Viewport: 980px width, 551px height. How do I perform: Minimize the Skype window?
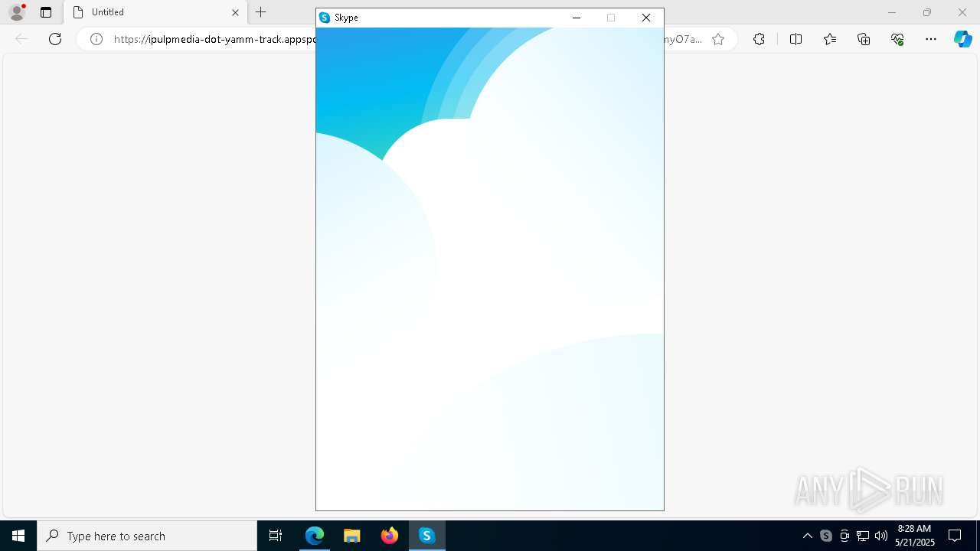pyautogui.click(x=577, y=18)
